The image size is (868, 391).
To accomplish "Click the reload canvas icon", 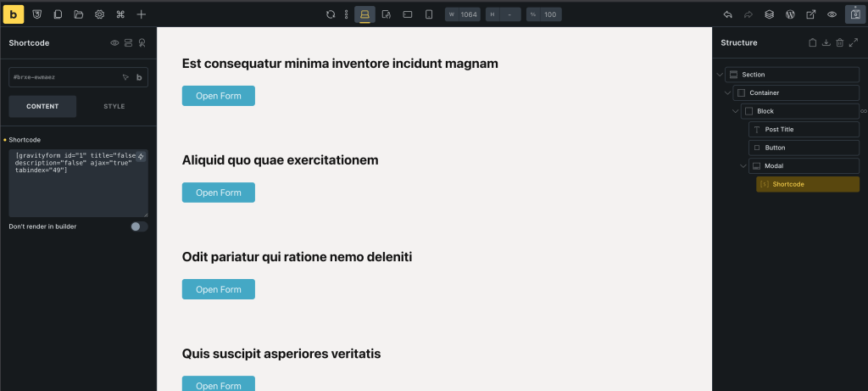I will (331, 14).
